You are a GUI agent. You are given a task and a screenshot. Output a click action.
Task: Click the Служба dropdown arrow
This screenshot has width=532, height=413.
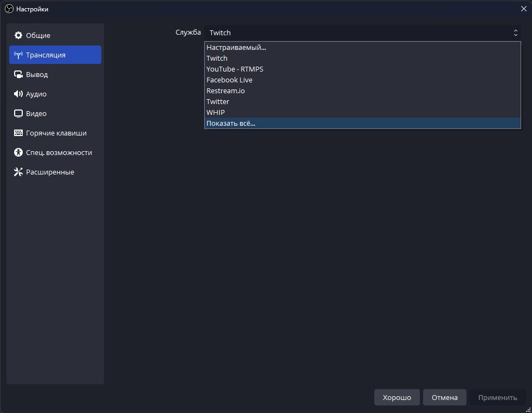(x=515, y=33)
